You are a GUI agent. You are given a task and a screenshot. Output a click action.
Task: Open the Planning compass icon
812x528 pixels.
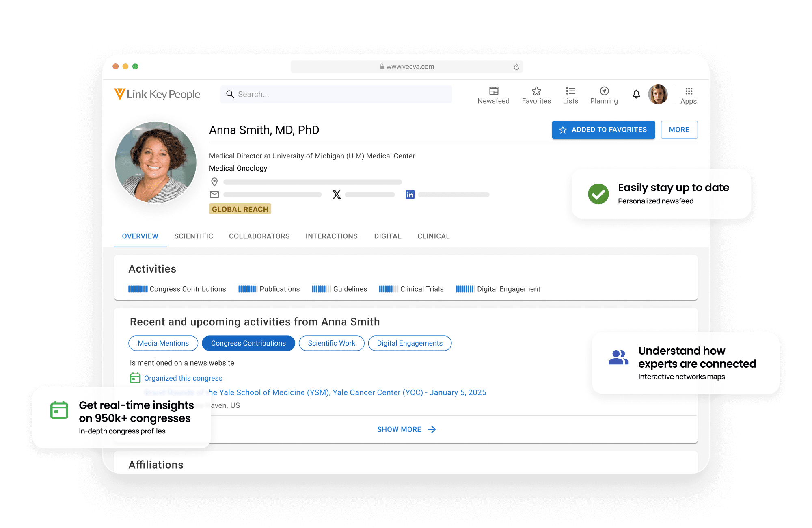pyautogui.click(x=604, y=91)
